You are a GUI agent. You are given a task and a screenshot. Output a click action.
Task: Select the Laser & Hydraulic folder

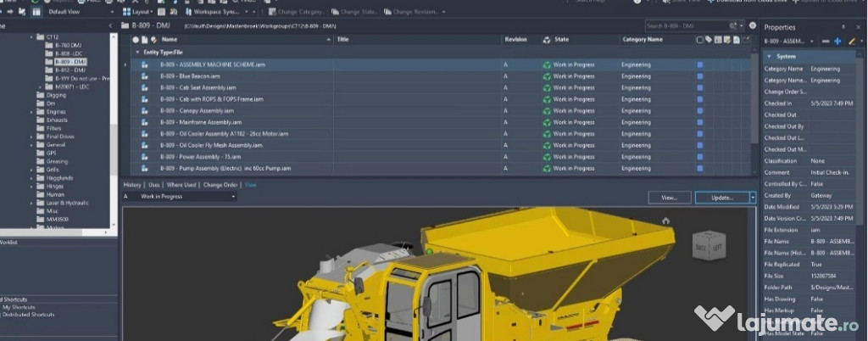(68, 204)
